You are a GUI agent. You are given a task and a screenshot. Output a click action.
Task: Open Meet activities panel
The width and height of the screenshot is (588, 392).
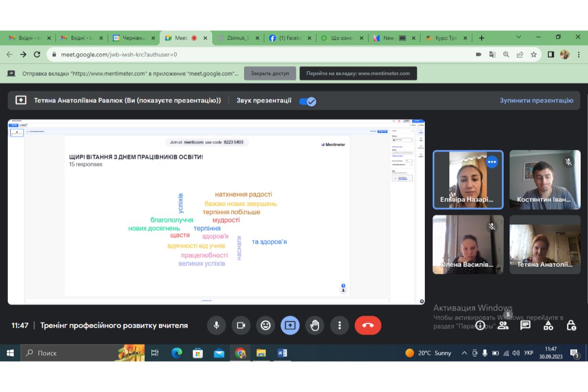click(548, 325)
